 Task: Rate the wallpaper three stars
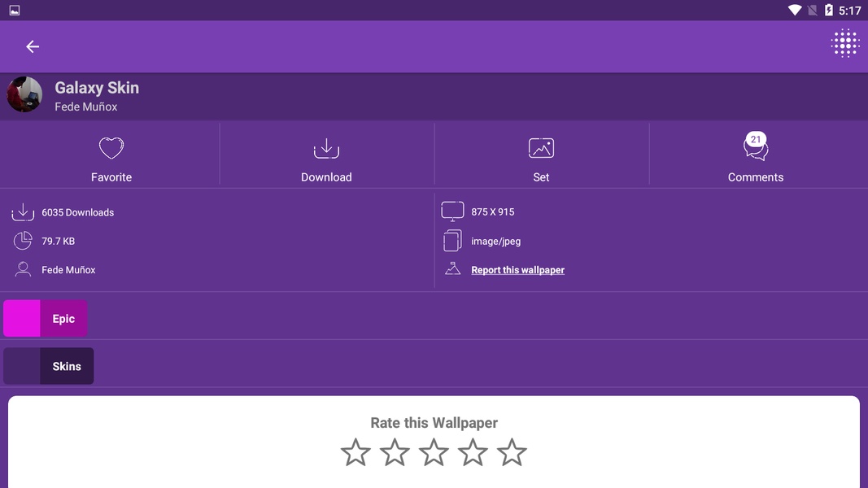point(434,452)
